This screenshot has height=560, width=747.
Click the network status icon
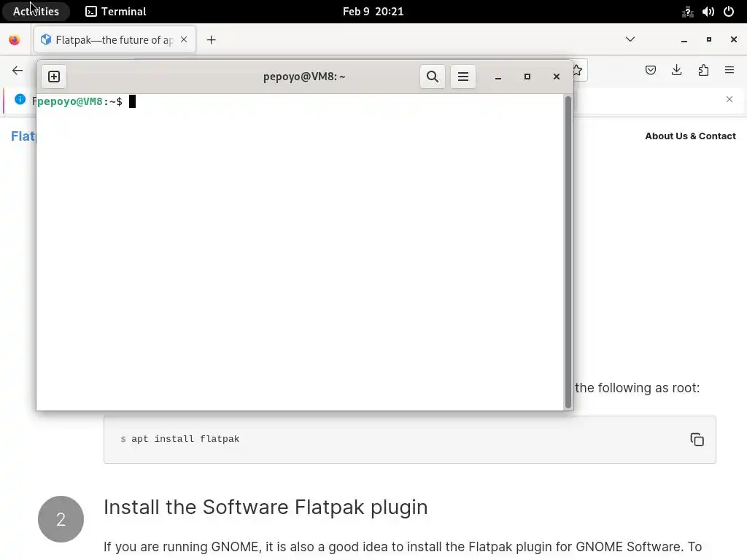click(687, 12)
